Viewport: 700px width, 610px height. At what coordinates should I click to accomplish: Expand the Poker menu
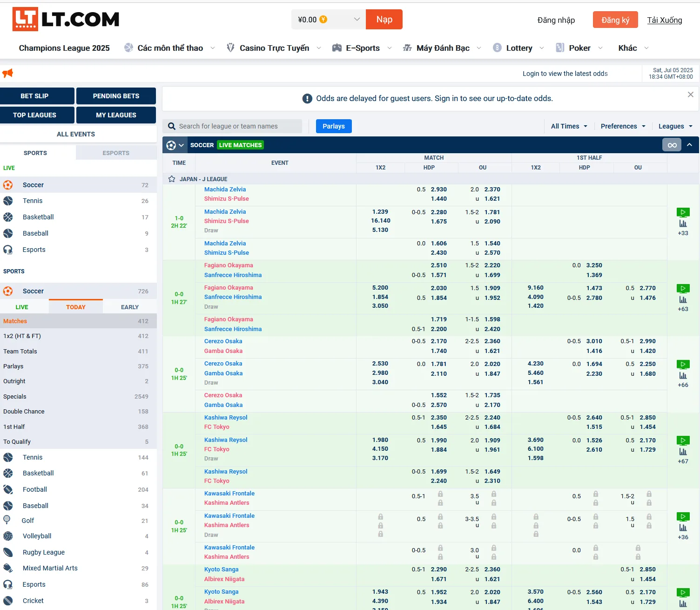pyautogui.click(x=600, y=48)
